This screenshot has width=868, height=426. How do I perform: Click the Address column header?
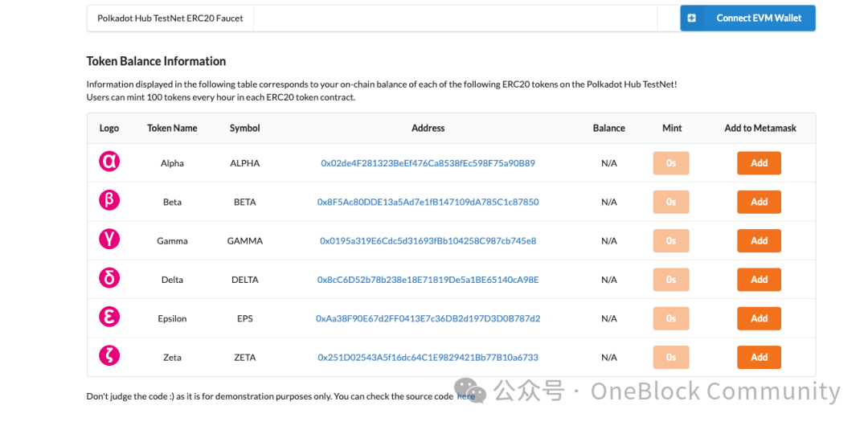pos(428,128)
